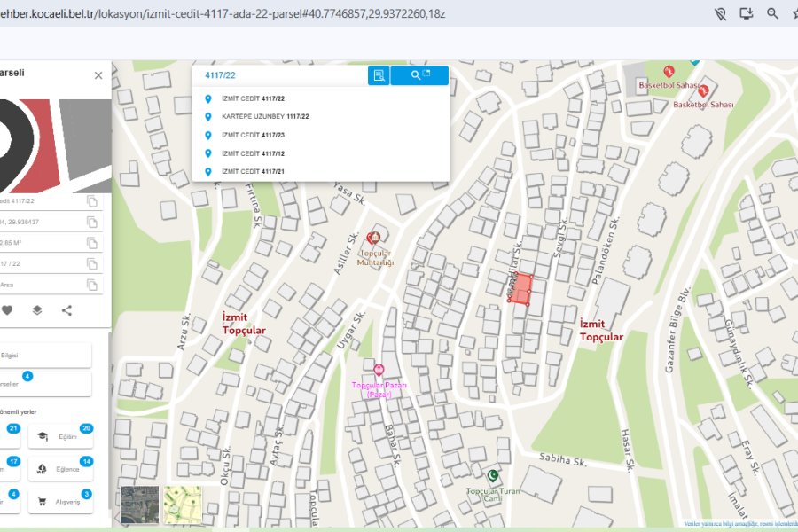Viewport: 798px width, 532px height.
Task: Close the parcel info side panel
Action: point(98,76)
